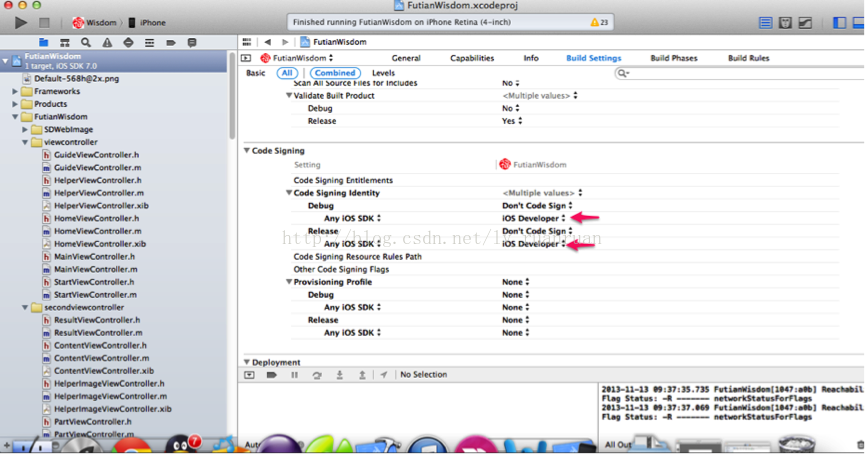Open the Build Phases tab
This screenshot has width=865, height=454.
(674, 58)
